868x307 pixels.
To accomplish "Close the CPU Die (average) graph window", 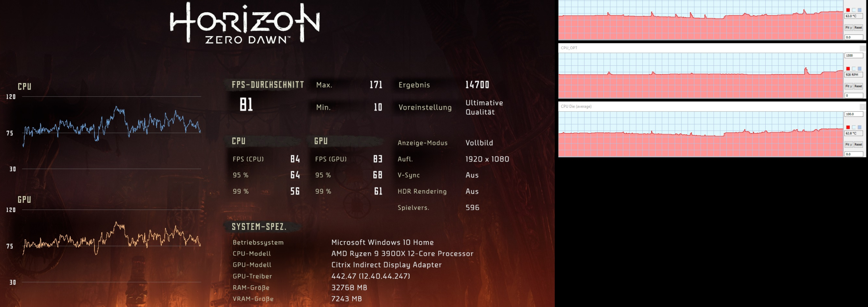I will [862, 107].
